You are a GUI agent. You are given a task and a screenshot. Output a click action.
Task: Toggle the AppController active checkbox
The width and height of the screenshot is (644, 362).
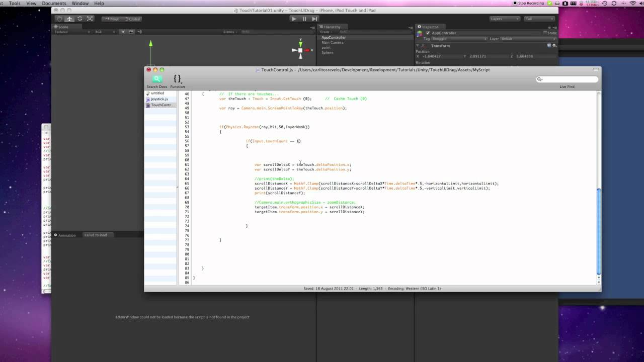428,33
